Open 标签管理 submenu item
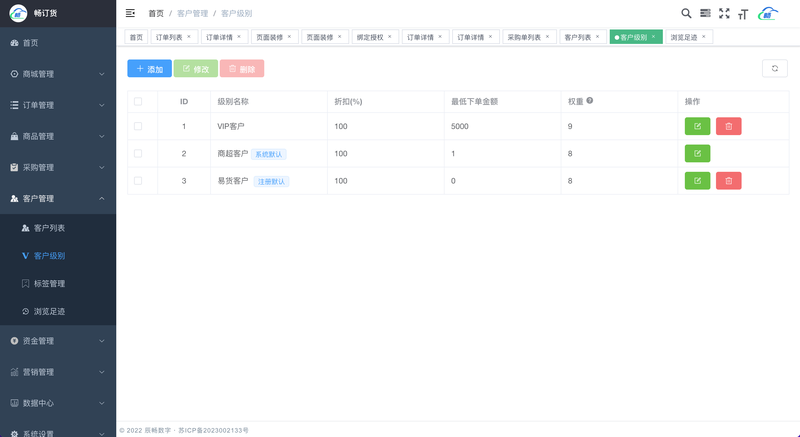This screenshot has height=437, width=800. point(58,284)
